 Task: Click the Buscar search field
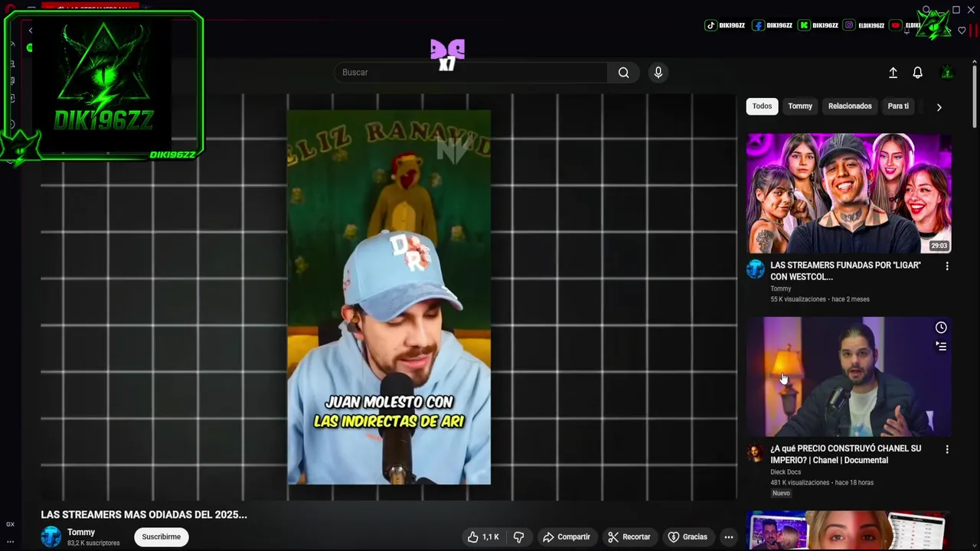[471, 73]
